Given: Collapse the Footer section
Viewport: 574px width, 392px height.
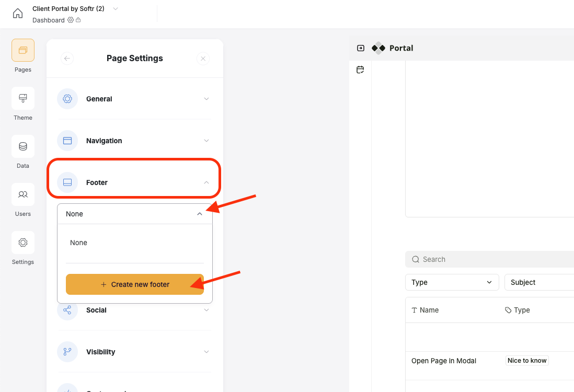Looking at the screenshot, I should pyautogui.click(x=206, y=182).
